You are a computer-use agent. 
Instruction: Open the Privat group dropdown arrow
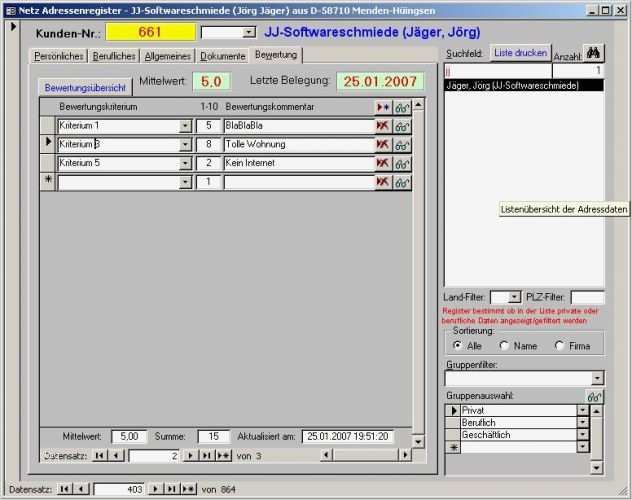tap(583, 411)
